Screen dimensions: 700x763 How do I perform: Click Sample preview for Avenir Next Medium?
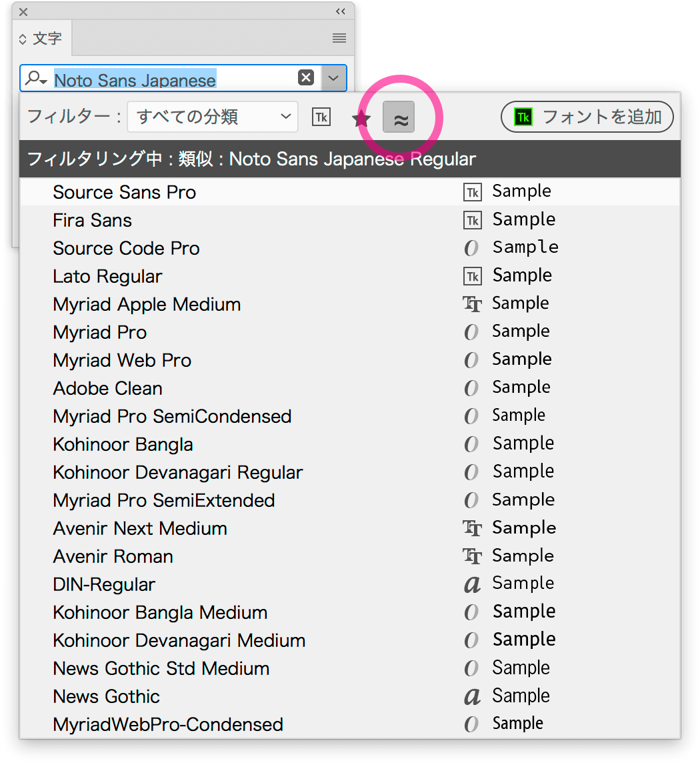[x=524, y=528]
